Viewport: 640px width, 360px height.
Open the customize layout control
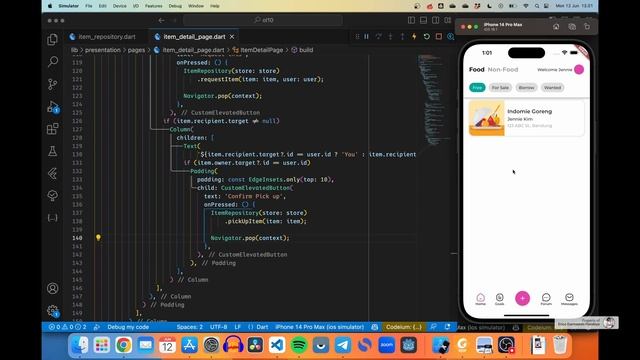coord(448,20)
